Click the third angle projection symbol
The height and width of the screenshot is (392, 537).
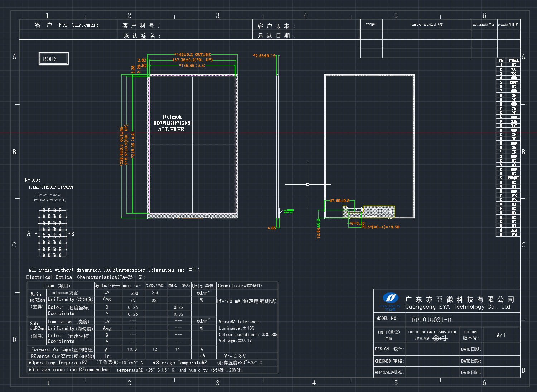[x=440, y=338]
